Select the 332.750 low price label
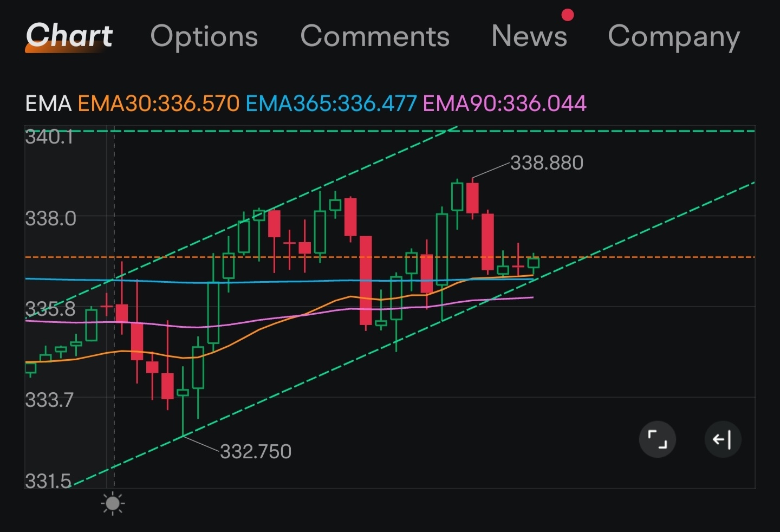This screenshot has width=780, height=532. click(255, 451)
